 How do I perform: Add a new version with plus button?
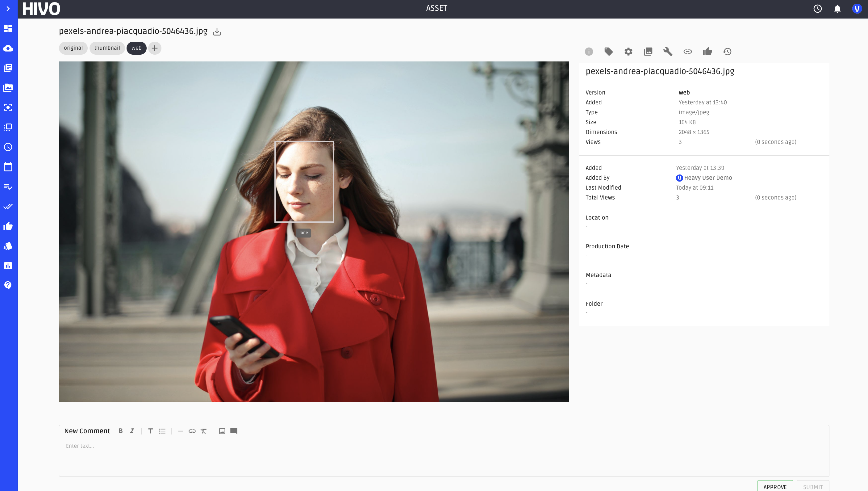pyautogui.click(x=154, y=48)
